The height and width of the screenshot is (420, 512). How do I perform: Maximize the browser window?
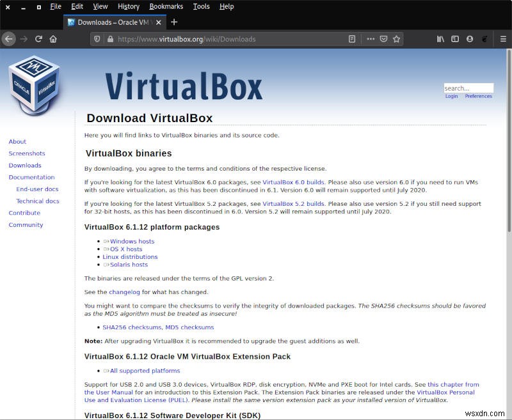coord(39,7)
